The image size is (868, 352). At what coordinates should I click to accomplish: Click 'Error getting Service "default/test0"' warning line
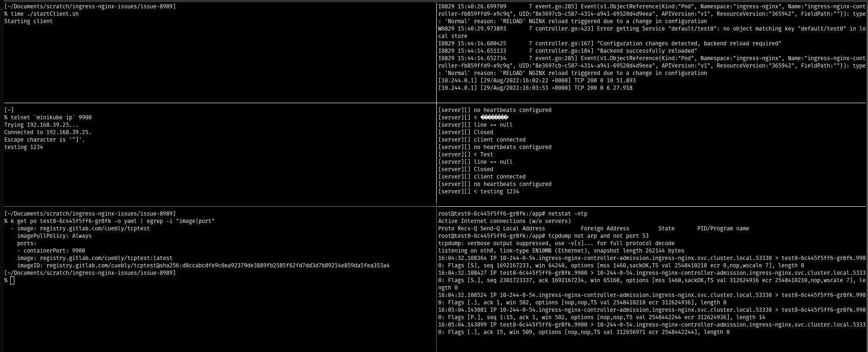coord(652,32)
